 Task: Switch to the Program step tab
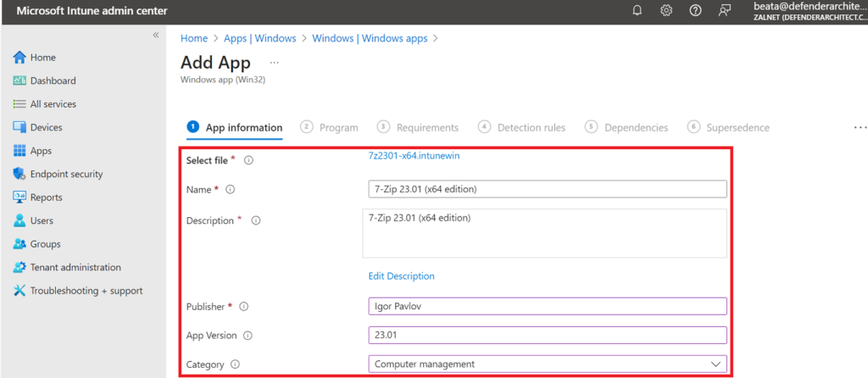coord(330,127)
